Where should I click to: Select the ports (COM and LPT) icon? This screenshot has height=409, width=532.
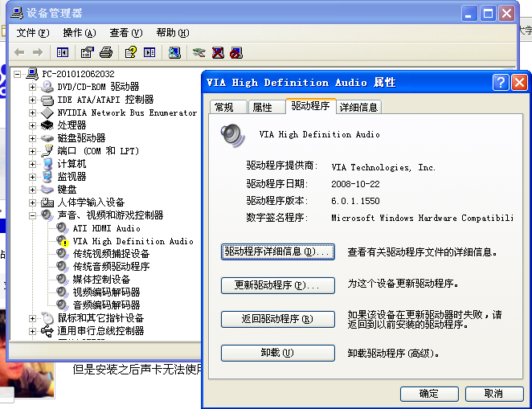(47, 151)
